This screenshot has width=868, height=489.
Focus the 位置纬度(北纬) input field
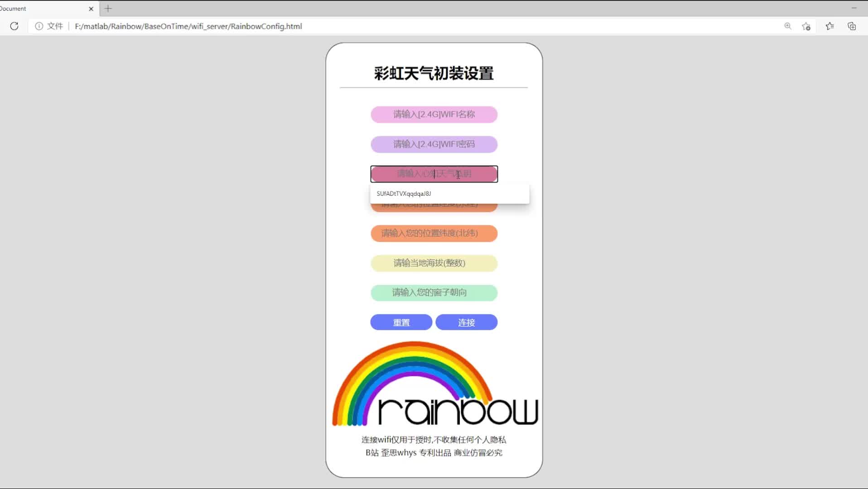[x=434, y=233]
